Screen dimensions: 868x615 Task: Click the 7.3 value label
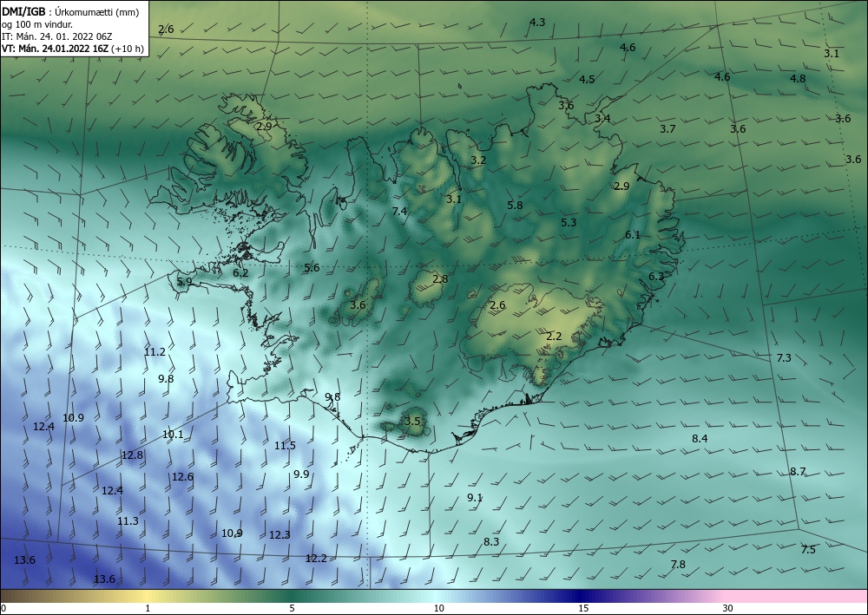(x=784, y=358)
